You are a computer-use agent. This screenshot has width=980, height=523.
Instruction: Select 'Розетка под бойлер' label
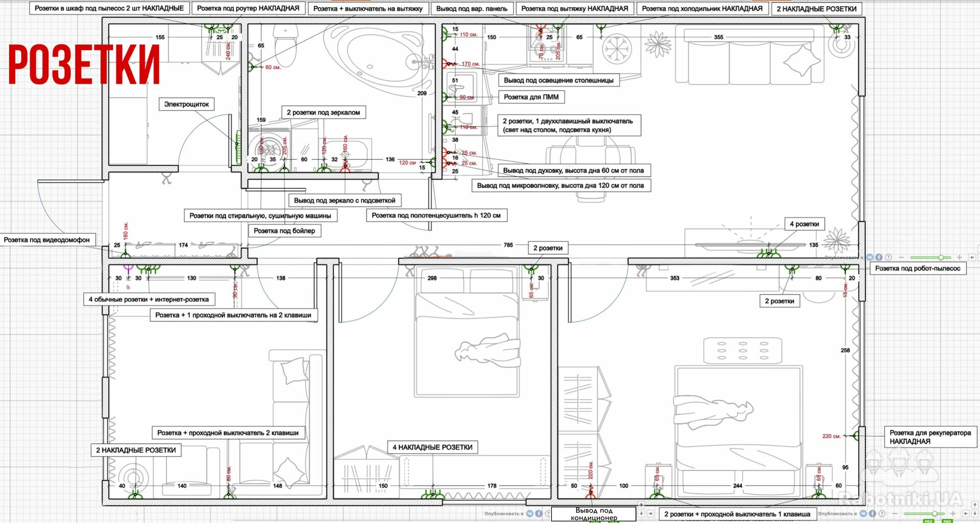[285, 231]
